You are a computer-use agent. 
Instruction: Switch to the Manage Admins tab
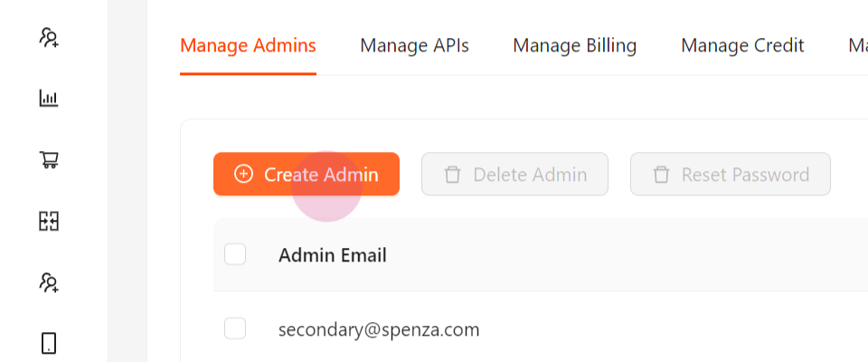coord(248,45)
